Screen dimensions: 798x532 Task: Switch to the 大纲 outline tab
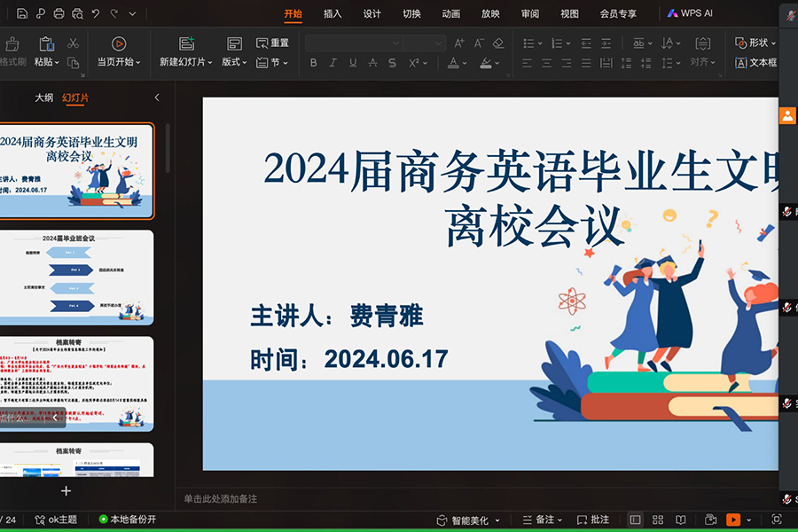44,98
